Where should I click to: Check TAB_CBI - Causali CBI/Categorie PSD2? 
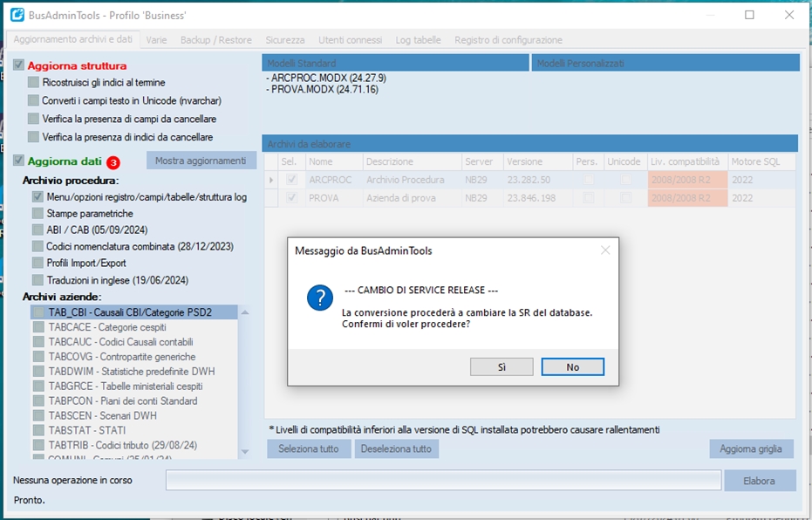click(x=38, y=312)
